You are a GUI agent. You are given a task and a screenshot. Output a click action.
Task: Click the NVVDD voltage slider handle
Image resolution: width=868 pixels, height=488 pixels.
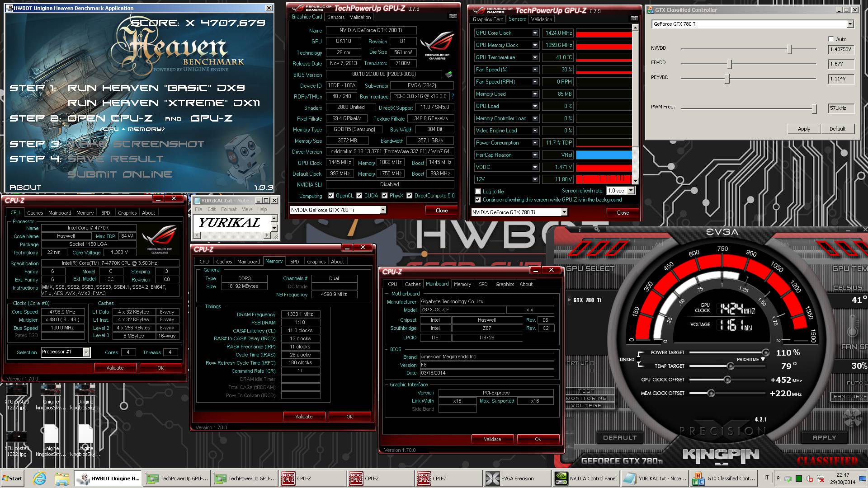point(789,49)
